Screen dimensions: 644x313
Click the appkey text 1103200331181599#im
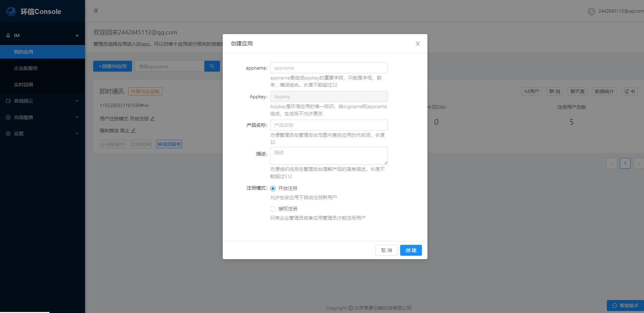pos(124,105)
